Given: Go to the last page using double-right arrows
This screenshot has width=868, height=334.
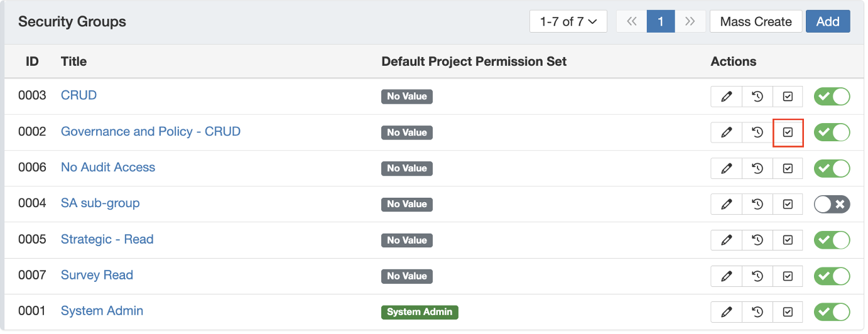Looking at the screenshot, I should tap(690, 21).
